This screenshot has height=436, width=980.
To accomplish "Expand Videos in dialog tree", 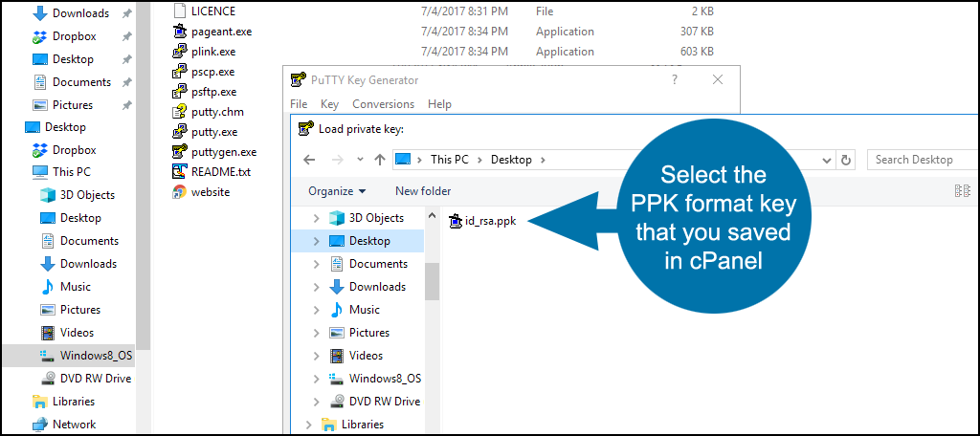I will 316,356.
